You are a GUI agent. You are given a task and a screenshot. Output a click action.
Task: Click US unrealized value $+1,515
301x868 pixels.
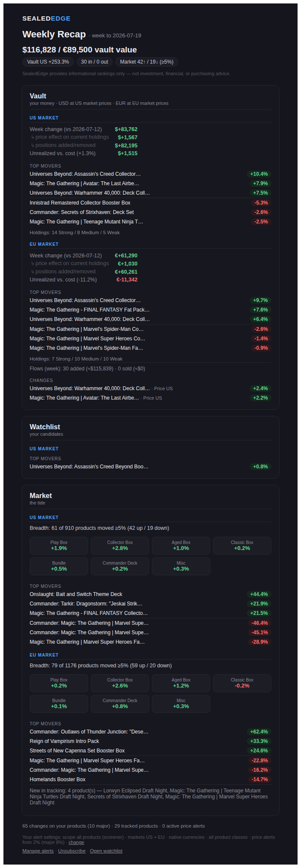tap(128, 153)
